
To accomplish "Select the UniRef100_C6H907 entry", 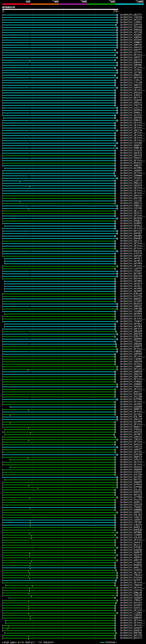I will [x=131, y=520].
